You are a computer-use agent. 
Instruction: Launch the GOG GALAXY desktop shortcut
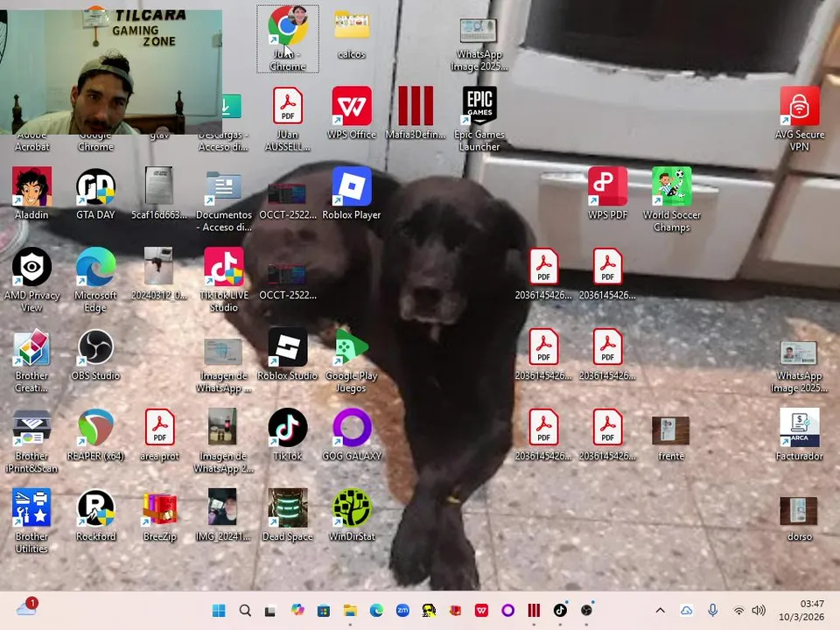[352, 435]
